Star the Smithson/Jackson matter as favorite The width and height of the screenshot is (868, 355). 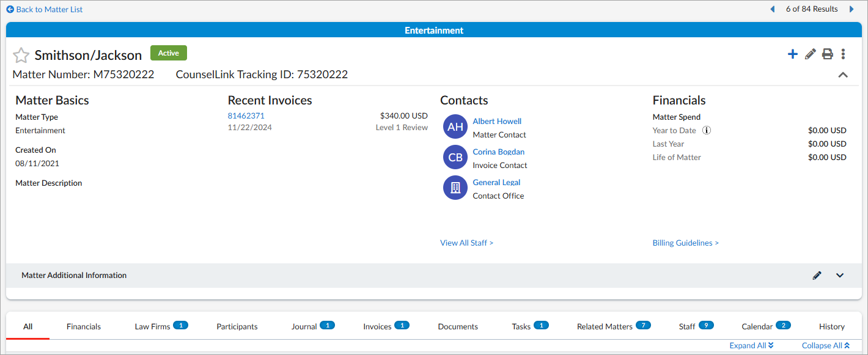coord(21,55)
